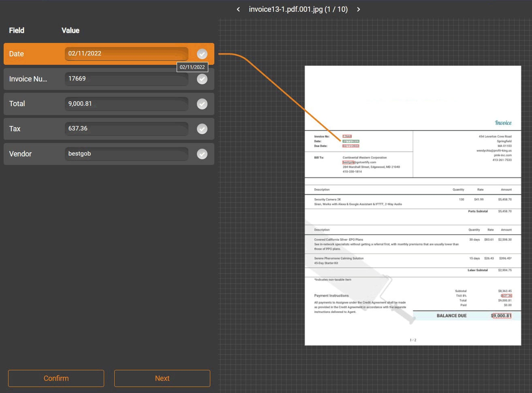Click the highlighted Date on the invoice
The height and width of the screenshot is (393, 532).
pyautogui.click(x=350, y=141)
